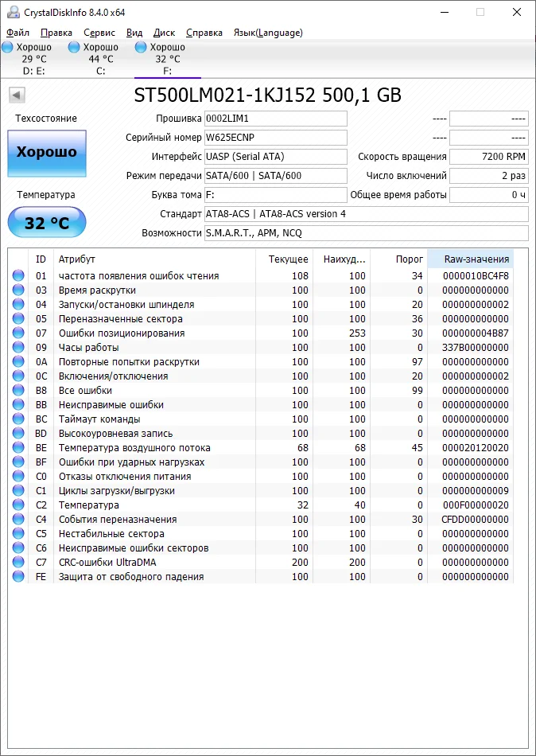Click the previous disk arrow button
Viewport: 536px width, 756px height.
pyautogui.click(x=17, y=95)
